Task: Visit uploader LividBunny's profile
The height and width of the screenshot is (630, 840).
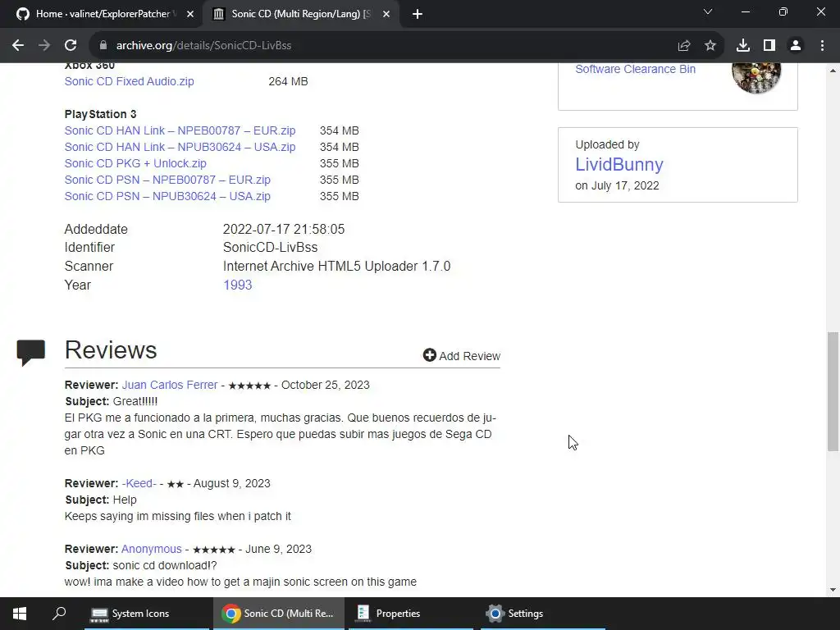Action: click(619, 164)
